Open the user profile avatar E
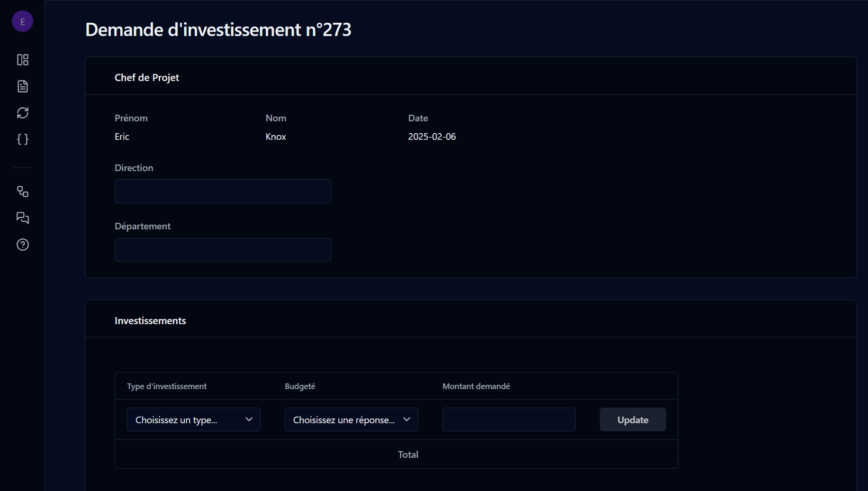Viewport: 868px width, 491px height. [22, 22]
